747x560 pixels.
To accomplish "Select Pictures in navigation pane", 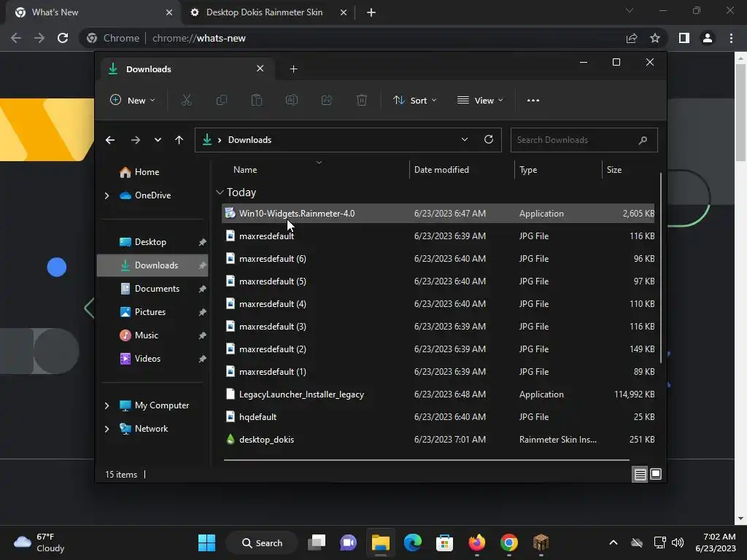I will [x=153, y=312].
